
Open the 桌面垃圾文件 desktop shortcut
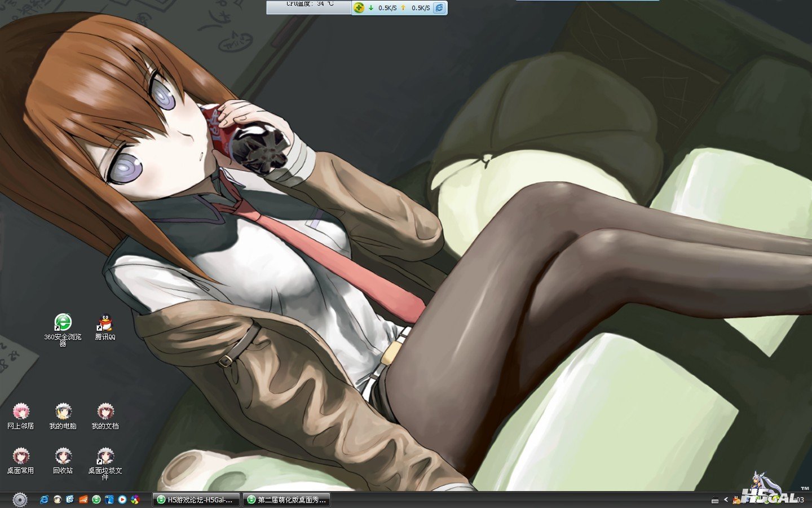105,457
